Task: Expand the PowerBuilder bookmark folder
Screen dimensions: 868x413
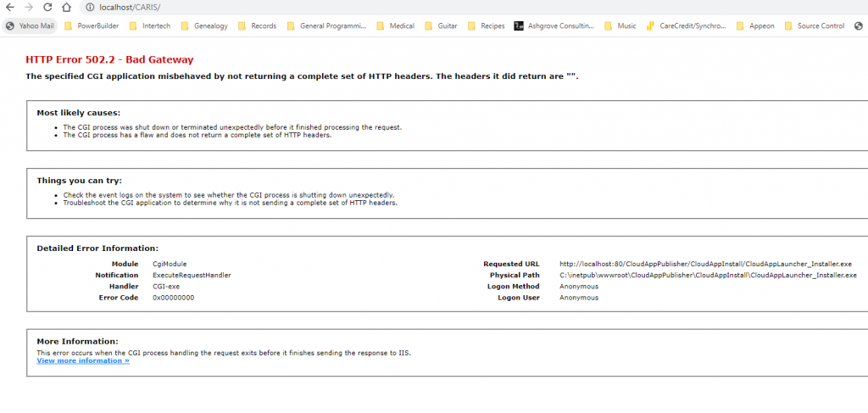Action: coord(92,25)
